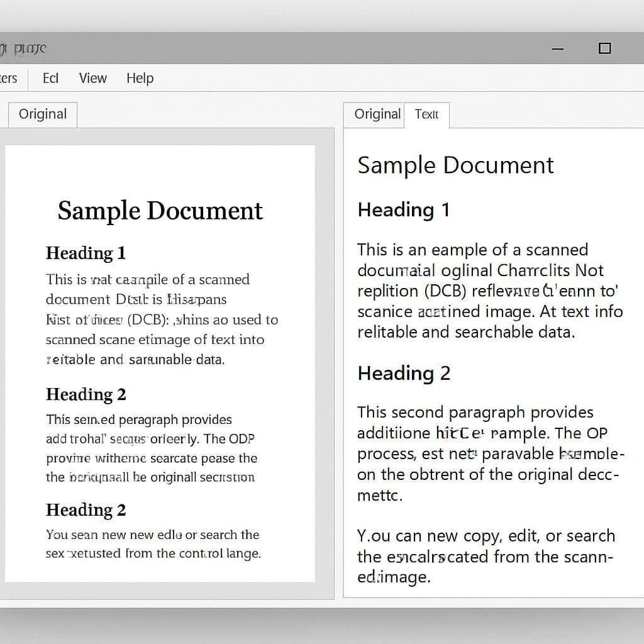Click 'Y.ou can new copy, edit, or search'
This screenshot has height=644, width=644.
[x=486, y=536]
